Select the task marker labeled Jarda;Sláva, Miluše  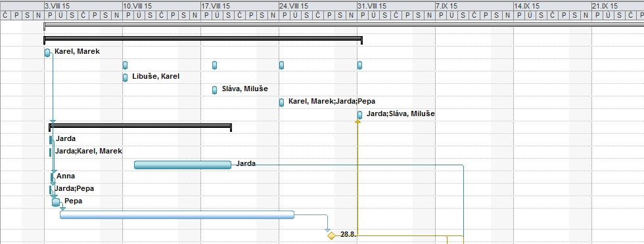point(360,115)
